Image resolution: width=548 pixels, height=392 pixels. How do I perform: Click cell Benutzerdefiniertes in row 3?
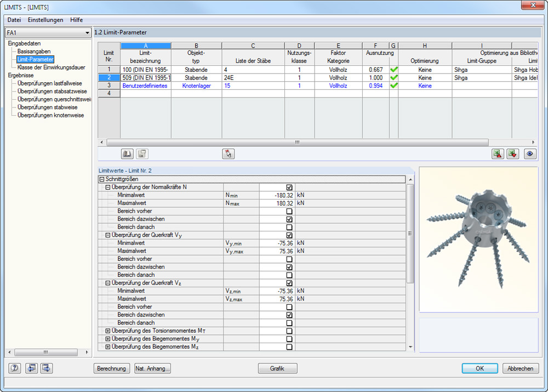click(145, 86)
